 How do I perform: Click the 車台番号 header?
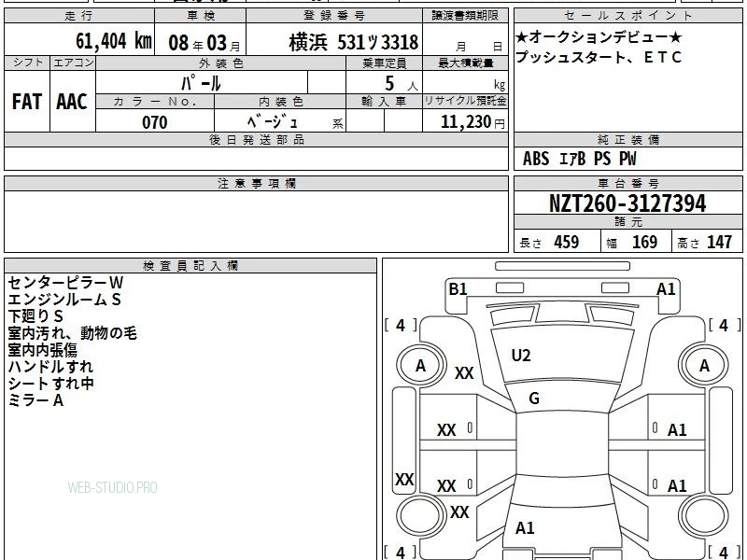coord(627,183)
